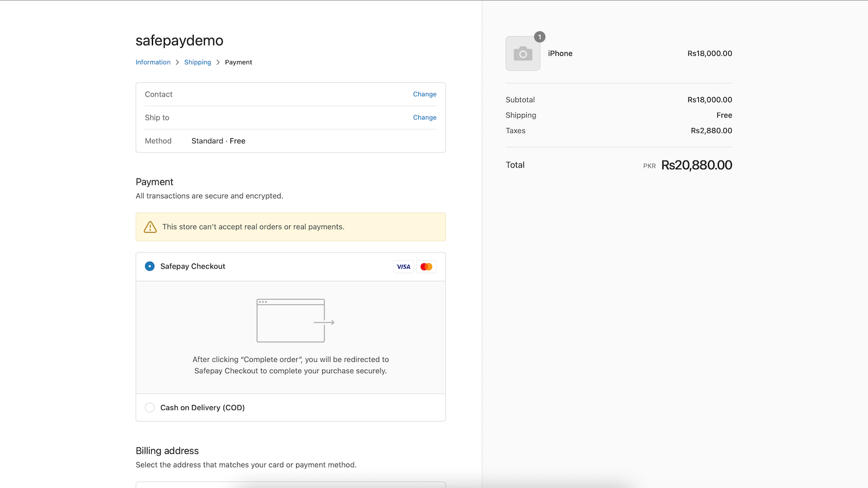The image size is (868, 488).
Task: Go back to Shipping step
Action: click(x=197, y=62)
